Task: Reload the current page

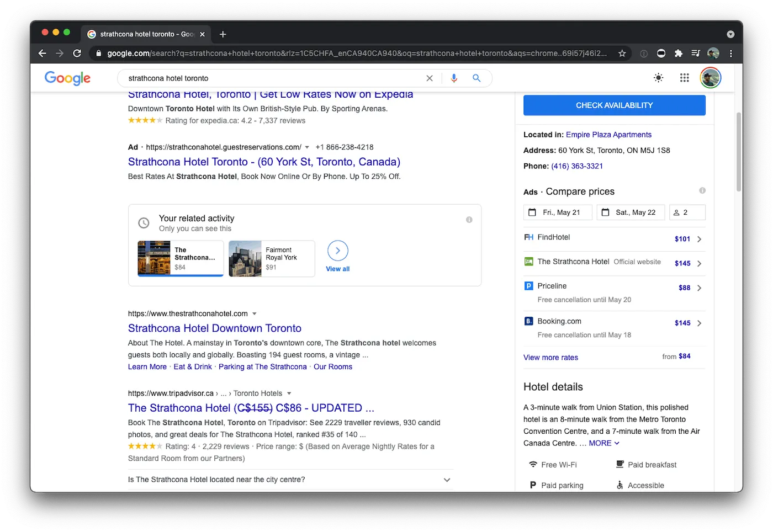Action: (77, 54)
